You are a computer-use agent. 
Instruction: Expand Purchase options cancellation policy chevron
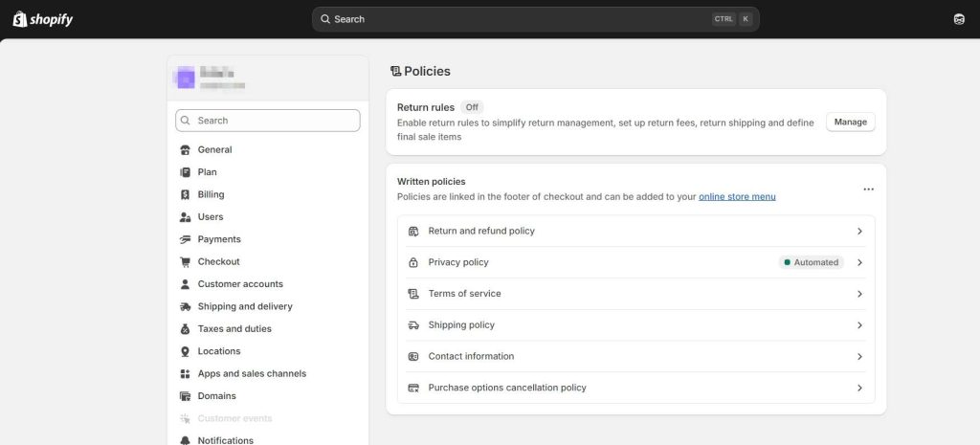[x=860, y=388]
